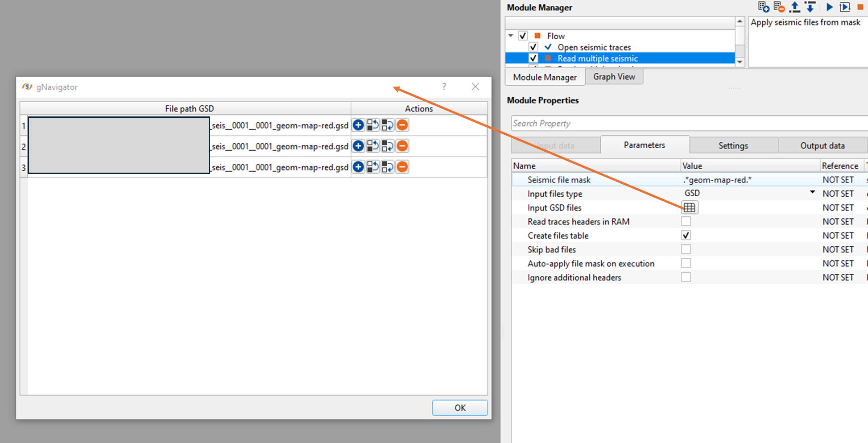Click module list scrollbar up arrow

coord(740,21)
